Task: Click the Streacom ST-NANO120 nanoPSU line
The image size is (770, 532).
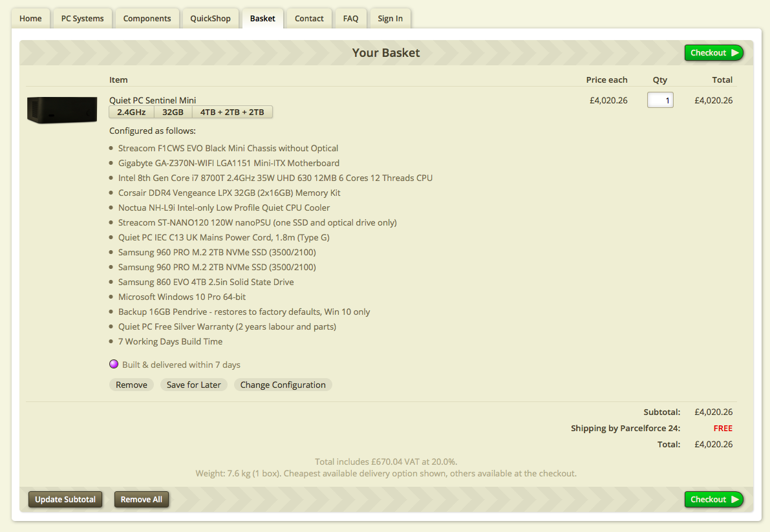Action: point(257,222)
